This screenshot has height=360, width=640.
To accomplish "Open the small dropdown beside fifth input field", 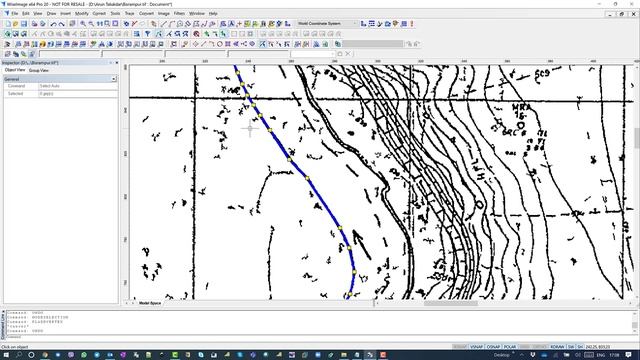I will click(x=333, y=53).
